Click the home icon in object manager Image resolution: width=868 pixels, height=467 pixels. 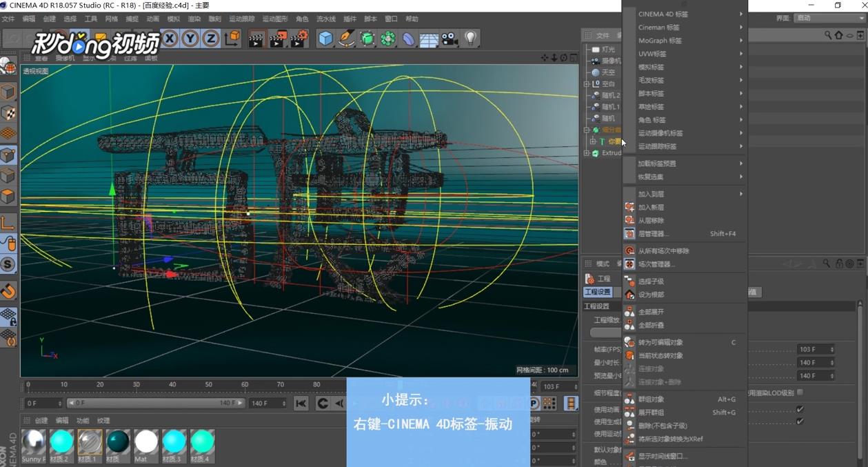(838, 35)
